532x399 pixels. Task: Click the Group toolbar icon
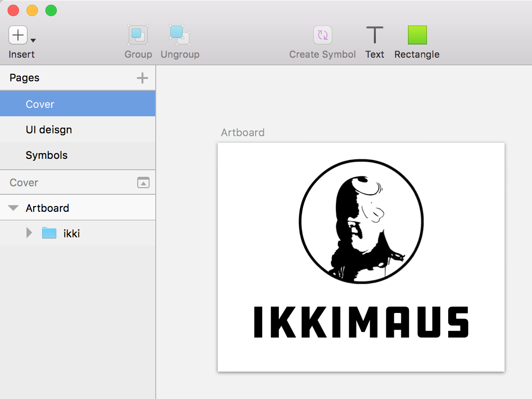[x=138, y=35]
